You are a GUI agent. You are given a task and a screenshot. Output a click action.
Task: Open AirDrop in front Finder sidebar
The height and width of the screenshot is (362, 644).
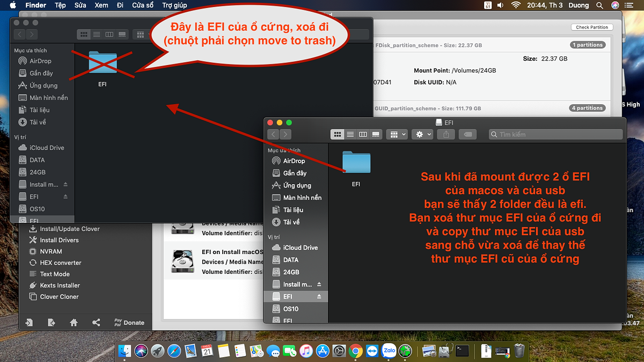pyautogui.click(x=289, y=161)
